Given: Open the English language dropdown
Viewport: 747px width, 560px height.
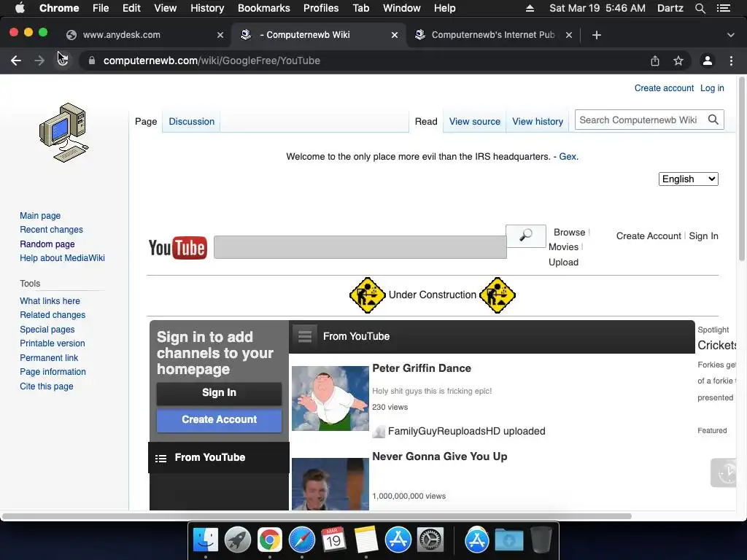Looking at the screenshot, I should (689, 179).
